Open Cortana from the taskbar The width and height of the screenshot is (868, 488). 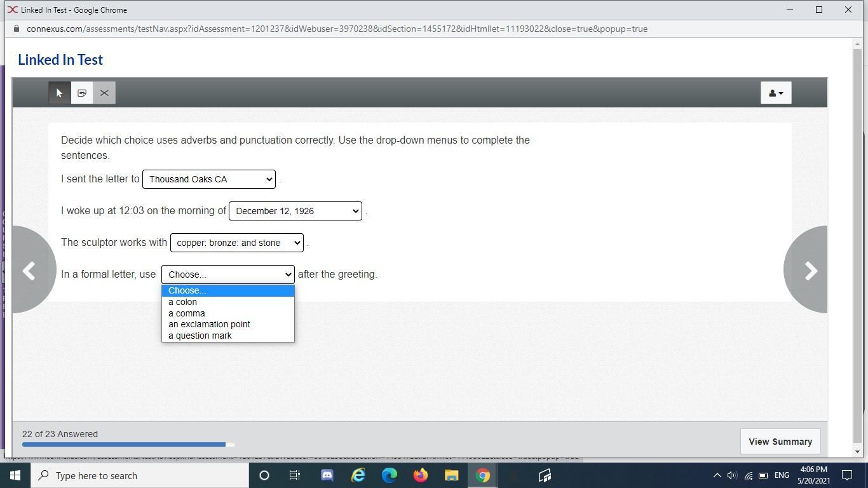tap(264, 475)
